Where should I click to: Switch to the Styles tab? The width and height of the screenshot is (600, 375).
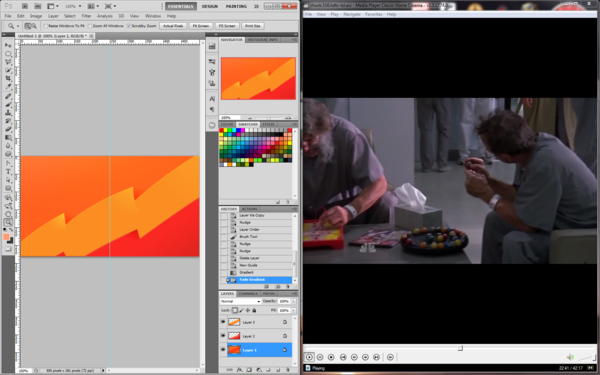pos(268,124)
